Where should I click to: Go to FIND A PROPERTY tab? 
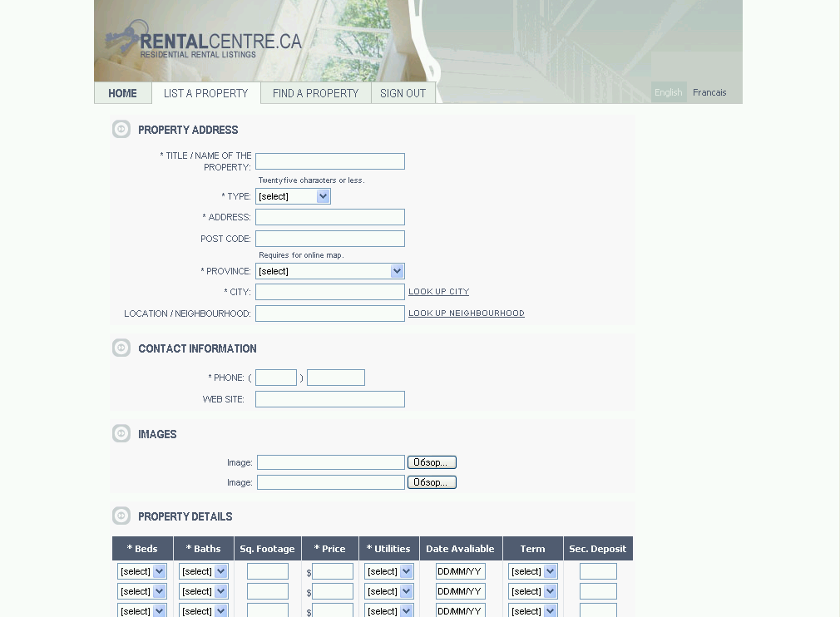[x=315, y=93]
